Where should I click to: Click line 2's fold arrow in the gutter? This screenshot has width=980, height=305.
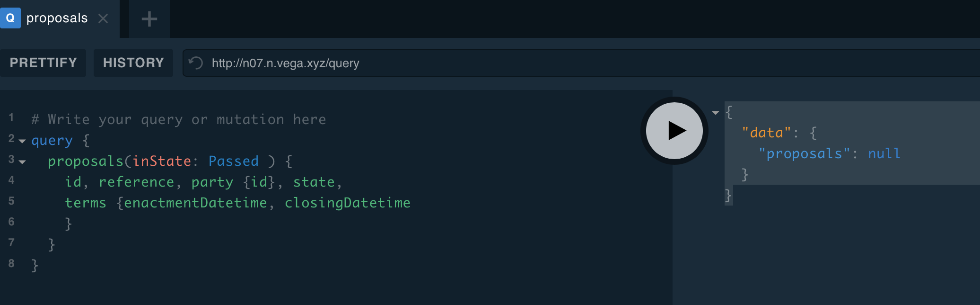[22, 141]
